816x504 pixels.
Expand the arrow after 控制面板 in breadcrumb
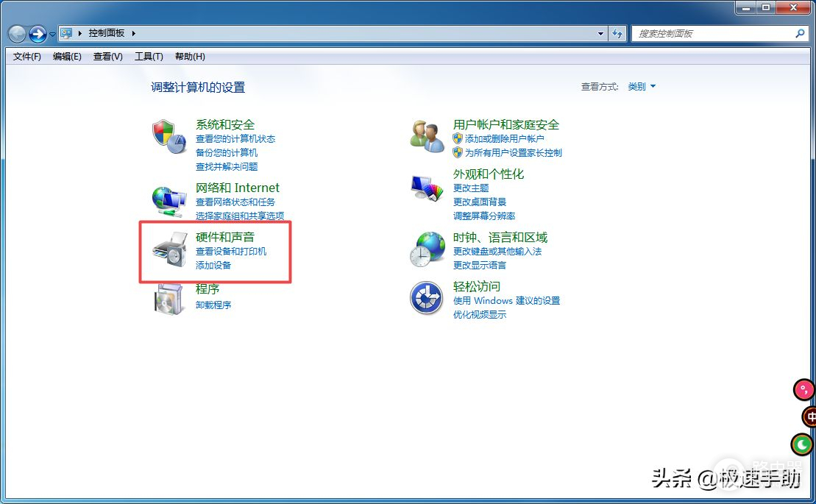pos(134,33)
